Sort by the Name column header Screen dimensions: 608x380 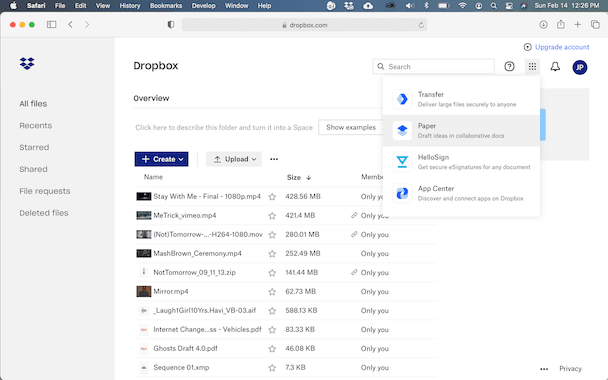tap(153, 177)
